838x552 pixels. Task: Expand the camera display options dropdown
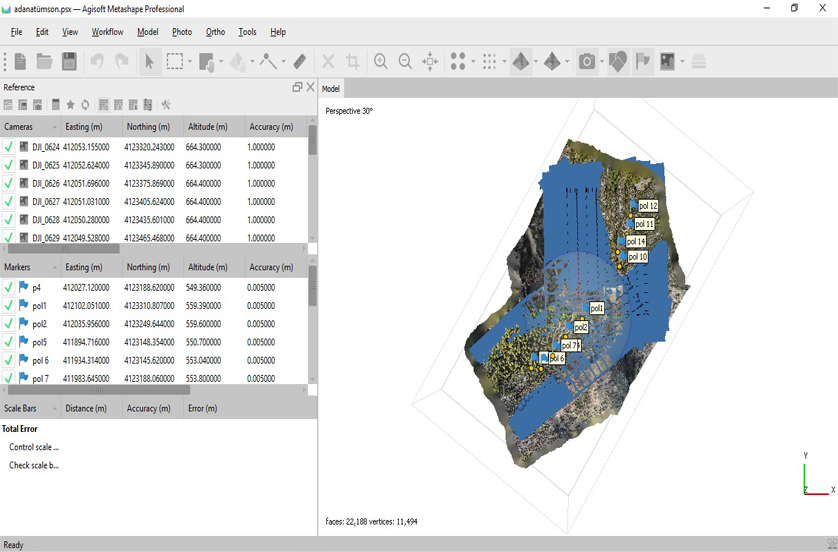pos(603,62)
